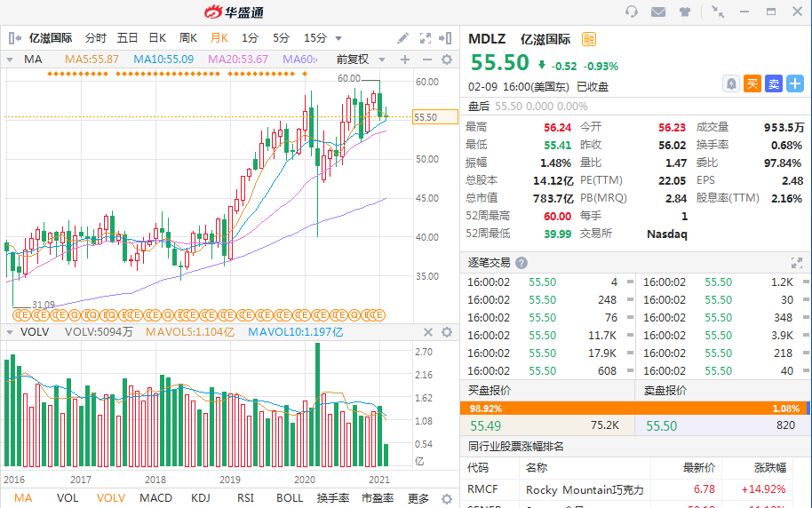Sort by 最新价 column header
The height and width of the screenshot is (508, 812).
tap(698, 468)
